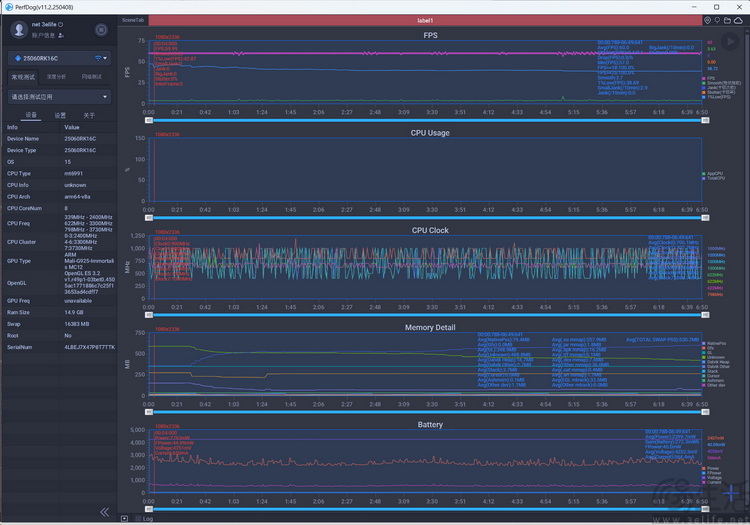Screen dimensions: 750x525
Task: Open the folder icon in top toolbar
Action: (x=727, y=20)
